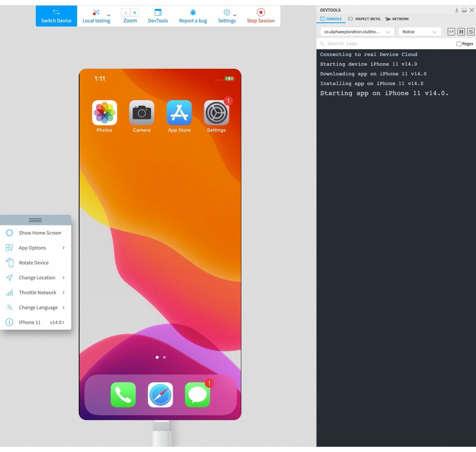Viewport: 476px width, 452px height.
Task: Open the Photos app on the iPhone
Action: coord(104,113)
